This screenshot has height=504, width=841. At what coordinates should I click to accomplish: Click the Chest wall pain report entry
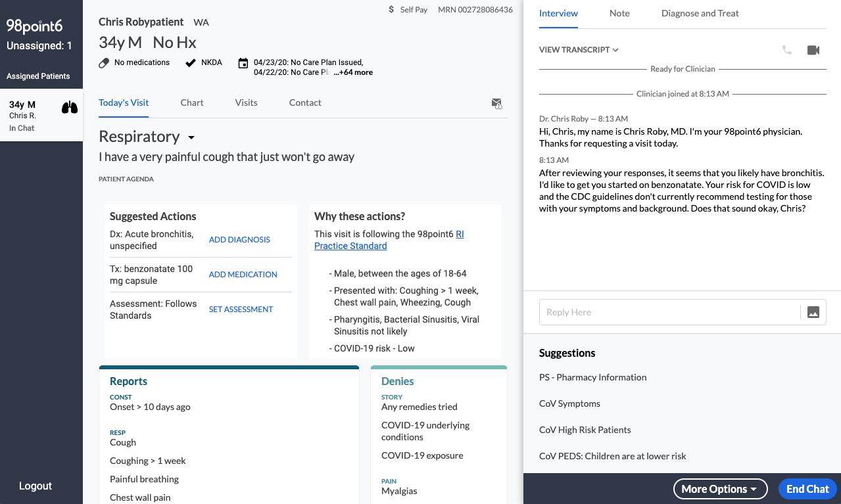tap(140, 497)
